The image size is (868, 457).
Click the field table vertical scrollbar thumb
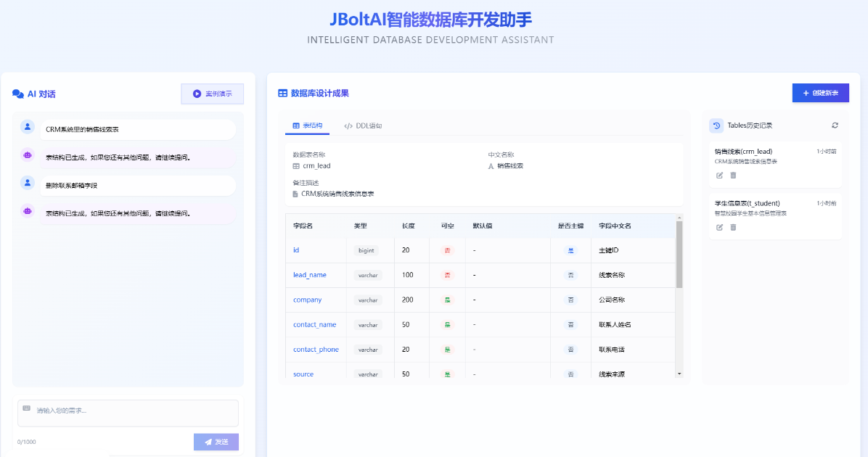(x=679, y=255)
